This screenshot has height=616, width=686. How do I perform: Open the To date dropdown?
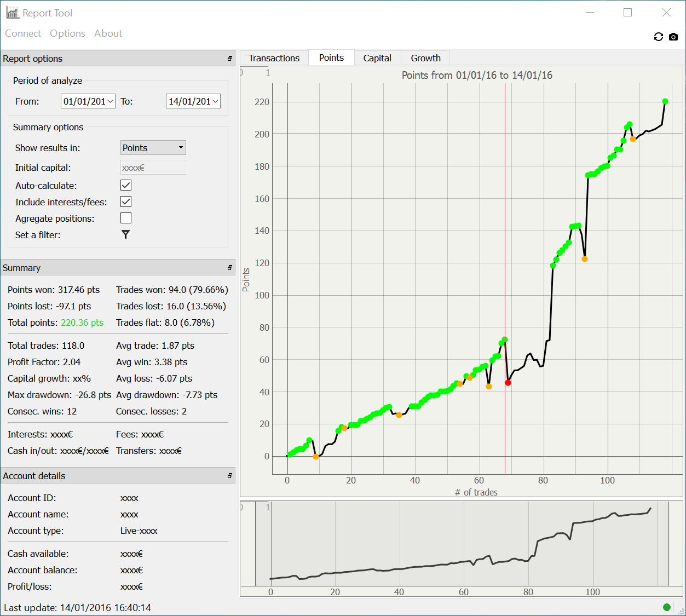pyautogui.click(x=215, y=101)
